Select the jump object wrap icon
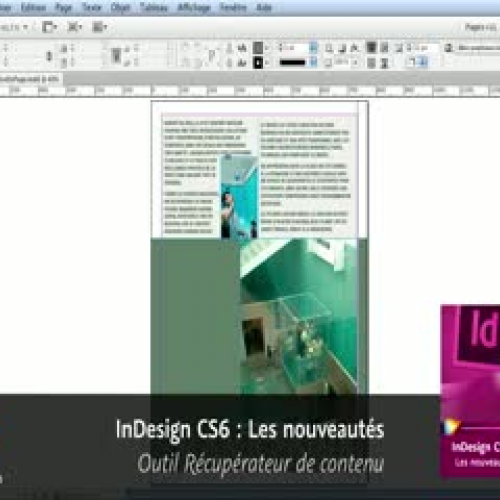 tap(384, 63)
